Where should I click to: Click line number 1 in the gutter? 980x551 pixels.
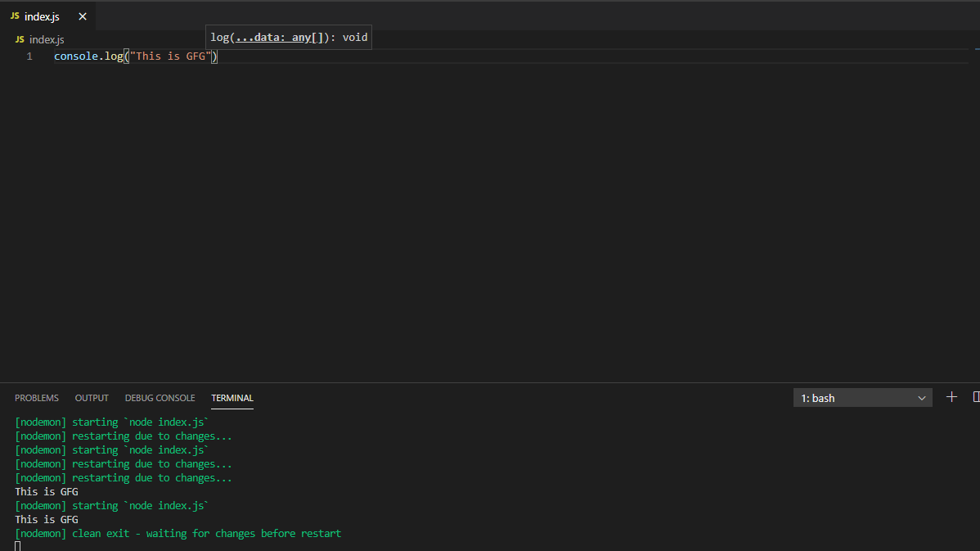click(x=29, y=56)
